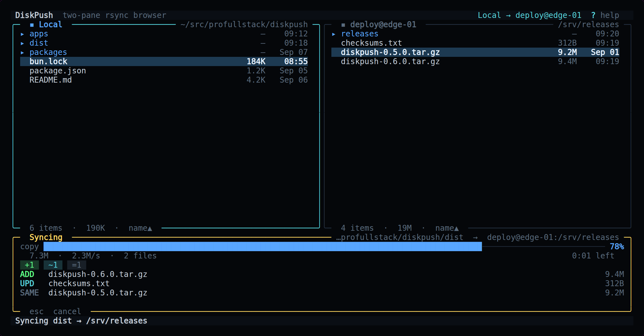Screen dimensions: 644x336
Task: Click the 19M remote total size
Action: 404,228
